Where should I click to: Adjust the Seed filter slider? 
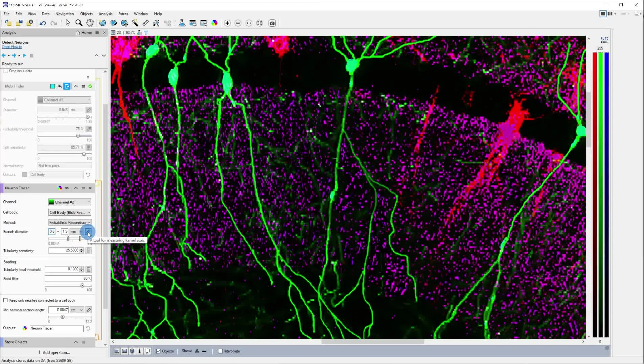point(82,286)
